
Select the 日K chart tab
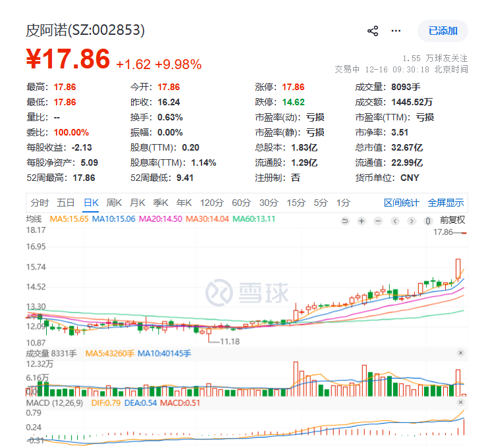(91, 203)
